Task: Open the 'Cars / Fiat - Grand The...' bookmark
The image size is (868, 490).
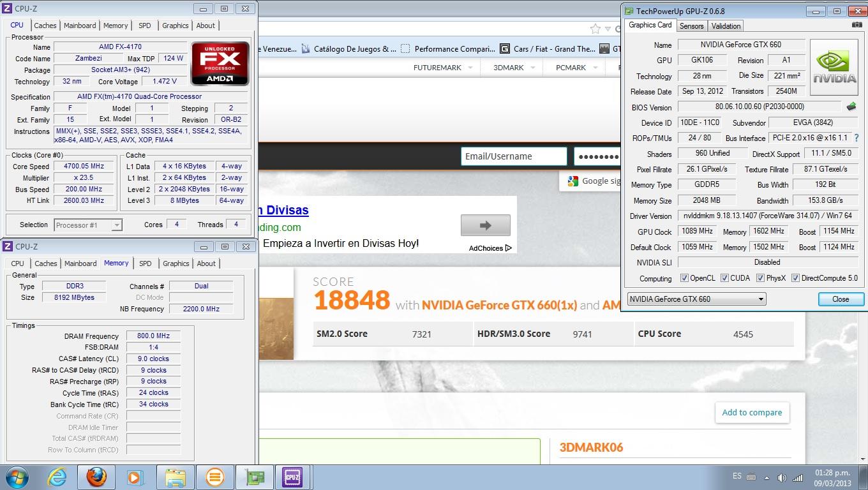Action: tap(548, 48)
